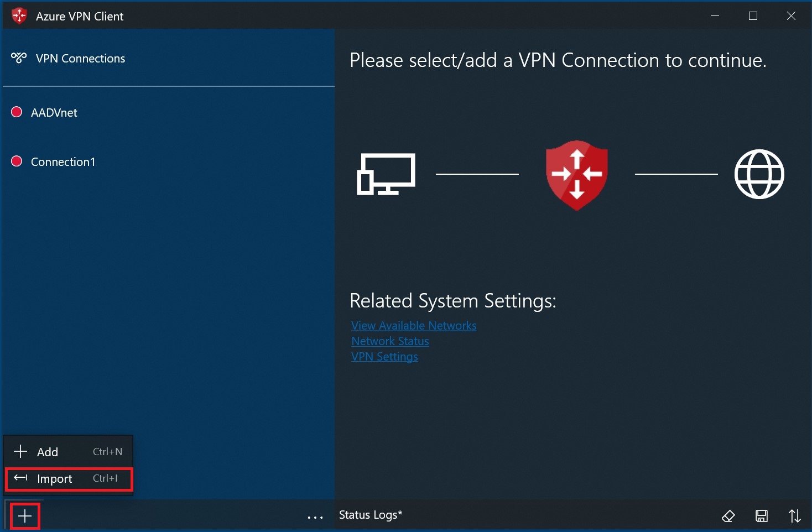Click the red shield VPN gateway graphic
Image resolution: width=812 pixels, height=532 pixels.
(x=577, y=175)
